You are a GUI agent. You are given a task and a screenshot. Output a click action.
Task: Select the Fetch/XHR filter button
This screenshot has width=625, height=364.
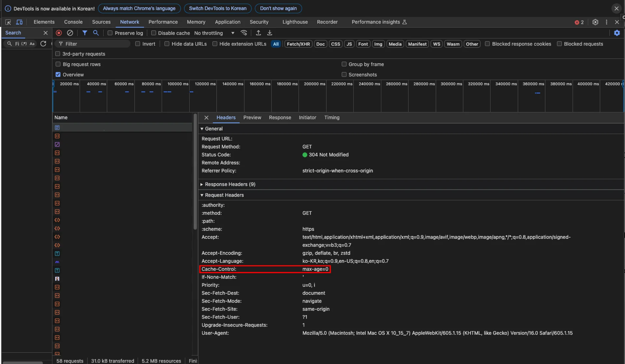[x=298, y=44]
